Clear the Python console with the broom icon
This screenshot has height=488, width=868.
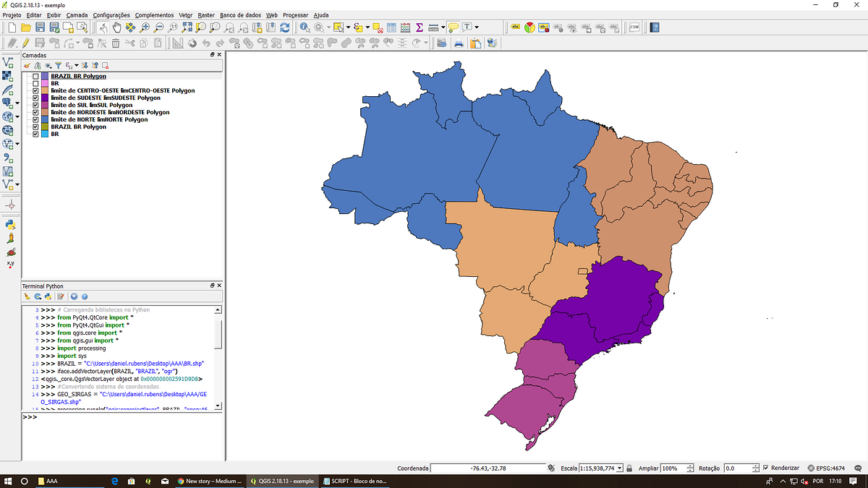tap(27, 296)
